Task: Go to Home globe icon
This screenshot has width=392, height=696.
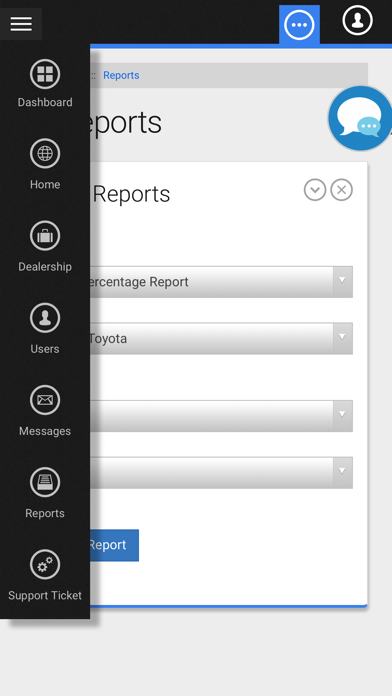Action: (x=45, y=154)
